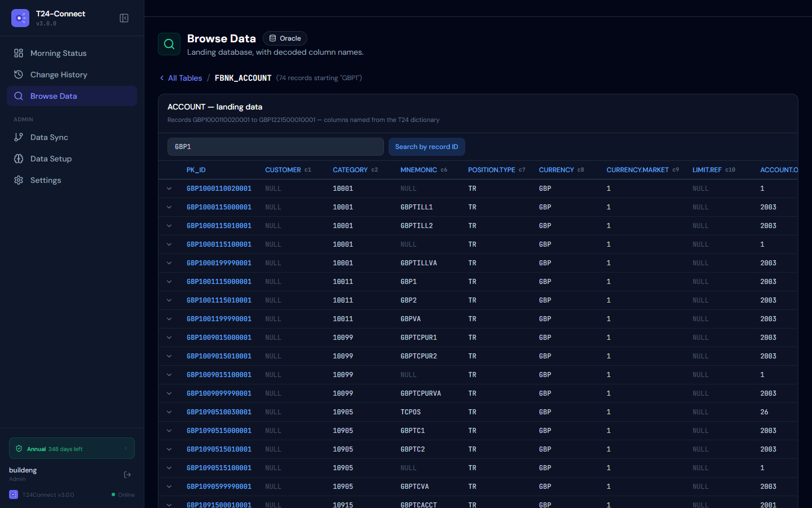Screen dimensions: 812x508
Task: Expand row GBP1090510030001
Action: coord(169,412)
